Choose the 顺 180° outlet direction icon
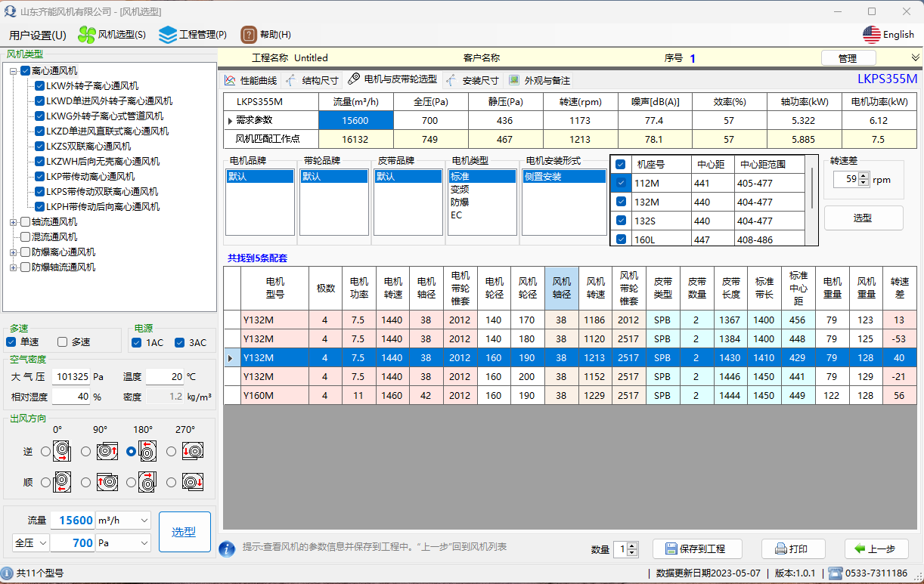The height and width of the screenshot is (584, 924). pyautogui.click(x=147, y=482)
